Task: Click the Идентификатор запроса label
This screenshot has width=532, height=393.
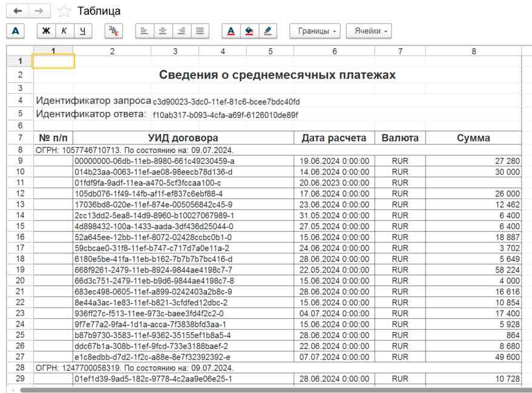Action: [x=93, y=101]
